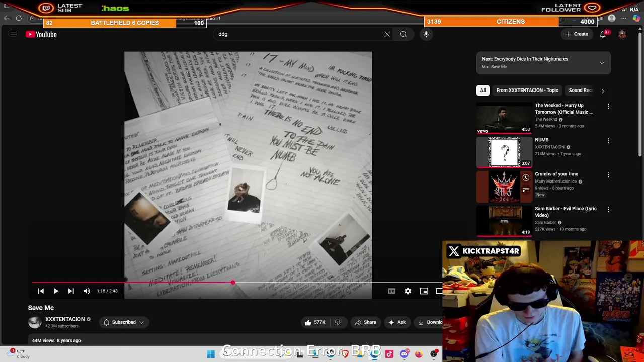The width and height of the screenshot is (644, 362).
Task: Select the Sound Rec chip
Action: 581,90
